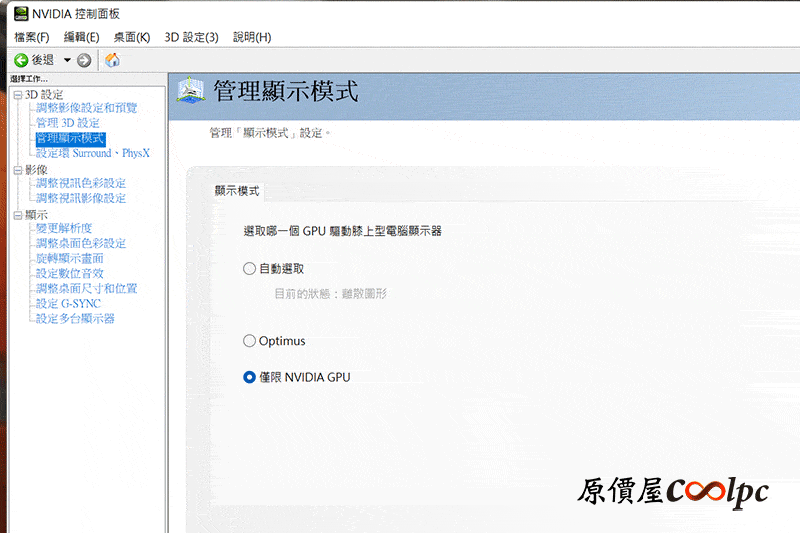800x533 pixels.
Task: Click the 目前的狀態：離散圖形 status text
Action: [331, 294]
